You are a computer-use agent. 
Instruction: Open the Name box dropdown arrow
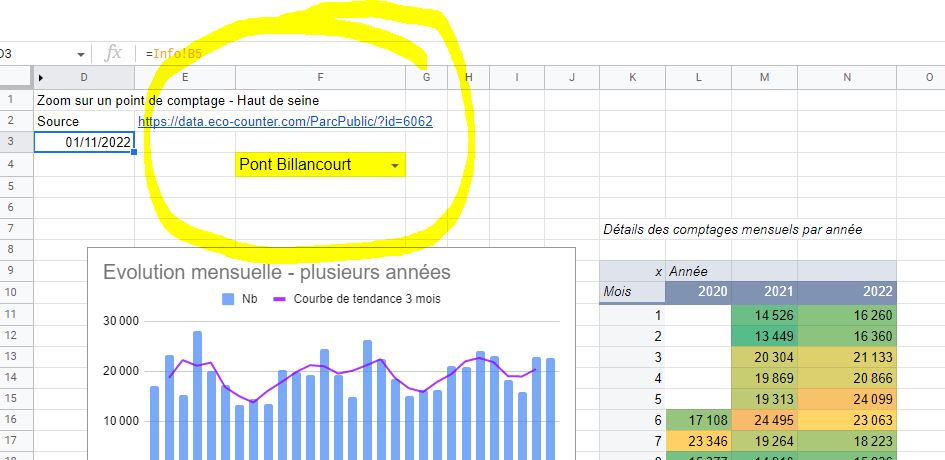[x=81, y=54]
